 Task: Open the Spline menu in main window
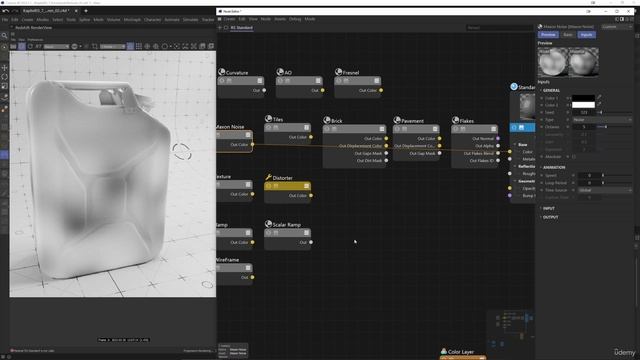84,20
